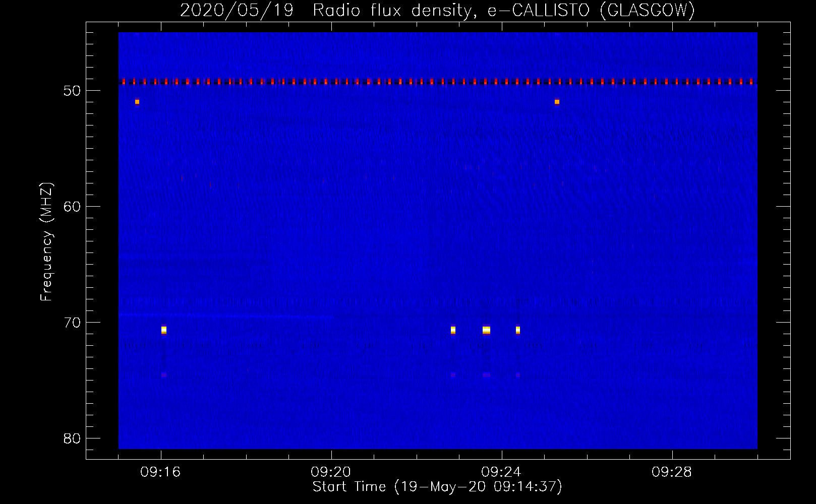Click the "09:28" time tick label

pyautogui.click(x=672, y=472)
